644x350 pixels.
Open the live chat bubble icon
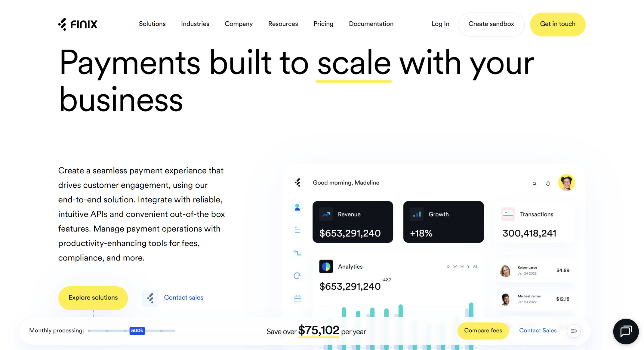(626, 331)
